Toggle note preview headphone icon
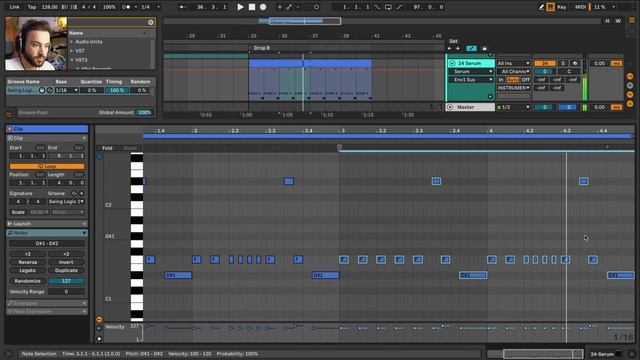 [99, 157]
